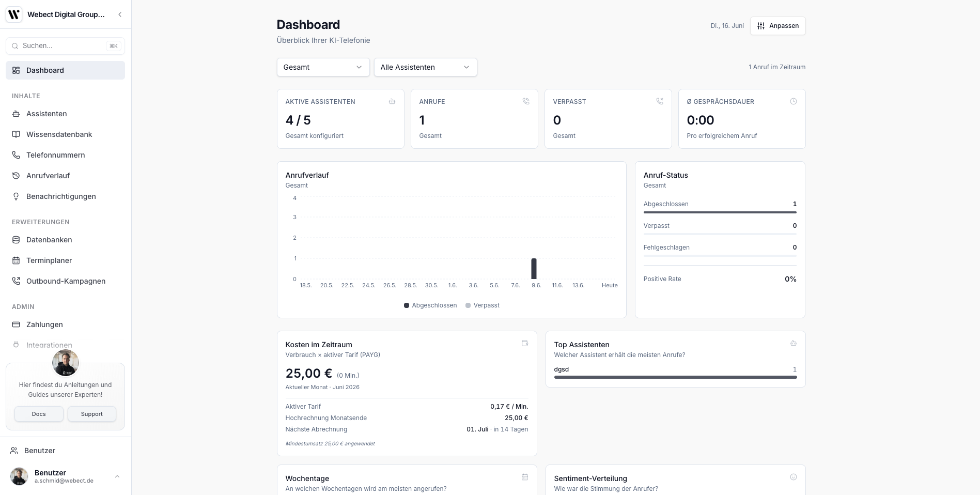Click the Webect logo icon in the sidebar header
980x495 pixels.
[x=14, y=14]
